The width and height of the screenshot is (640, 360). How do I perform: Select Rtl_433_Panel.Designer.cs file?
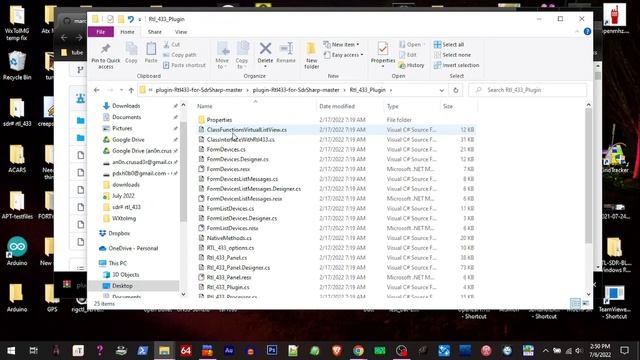(x=336, y=268)
